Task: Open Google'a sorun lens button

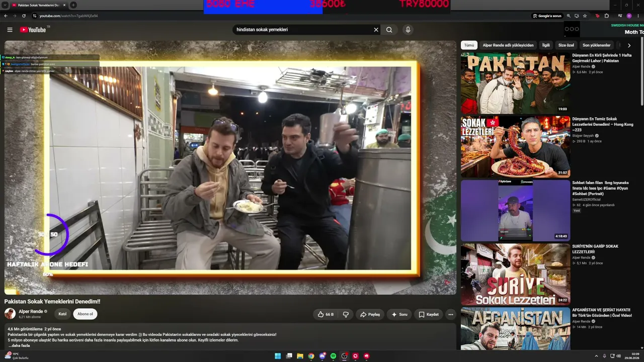Action: coord(547,16)
